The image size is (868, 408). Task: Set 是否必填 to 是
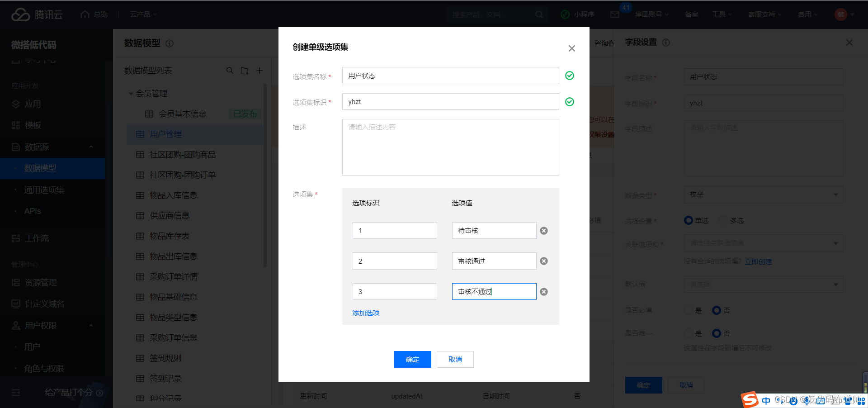[688, 310]
